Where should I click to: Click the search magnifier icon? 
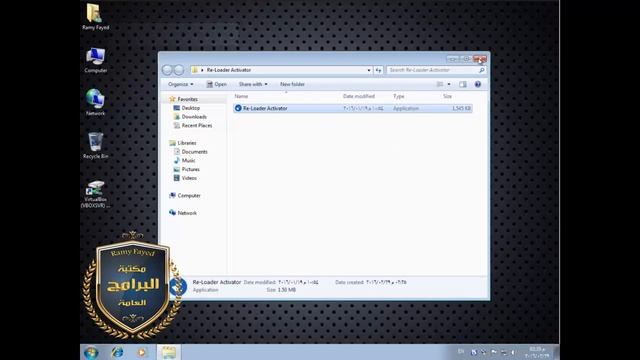click(x=482, y=70)
